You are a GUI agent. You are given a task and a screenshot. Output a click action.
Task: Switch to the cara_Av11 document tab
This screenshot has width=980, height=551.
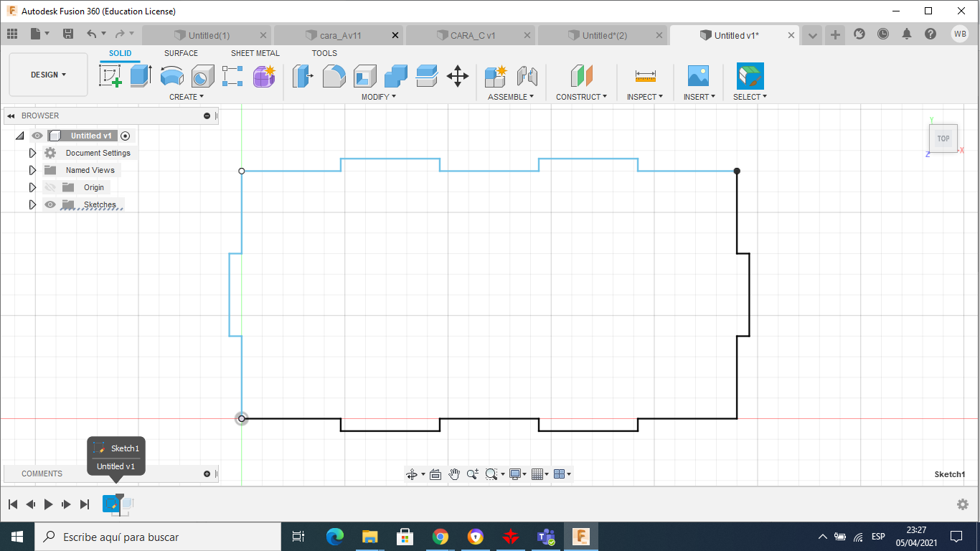pos(339,35)
